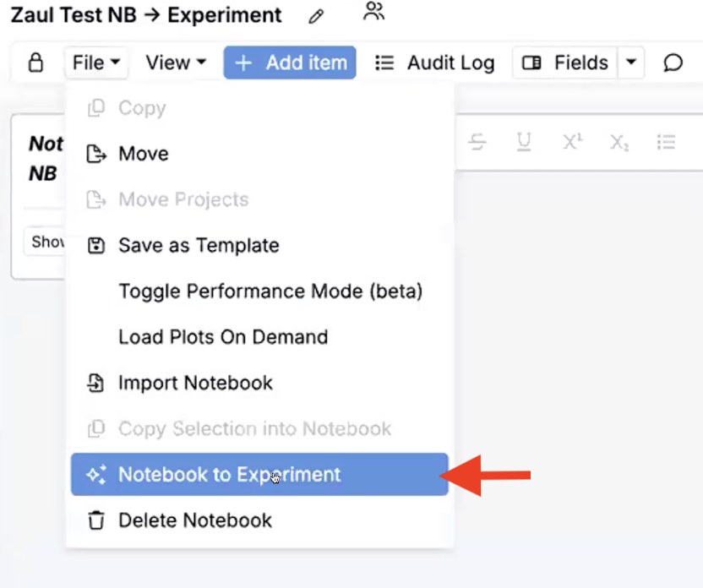Click the pencil edit title icon

(x=316, y=17)
